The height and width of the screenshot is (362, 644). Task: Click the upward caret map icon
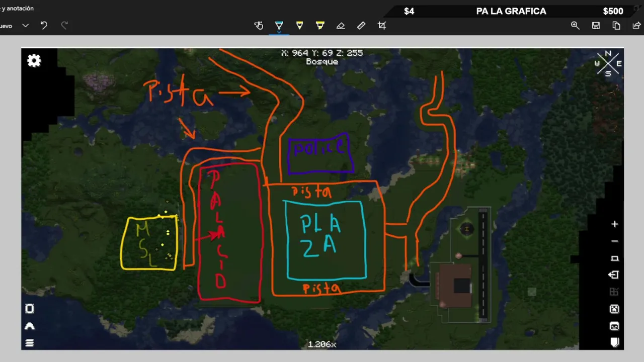click(30, 326)
